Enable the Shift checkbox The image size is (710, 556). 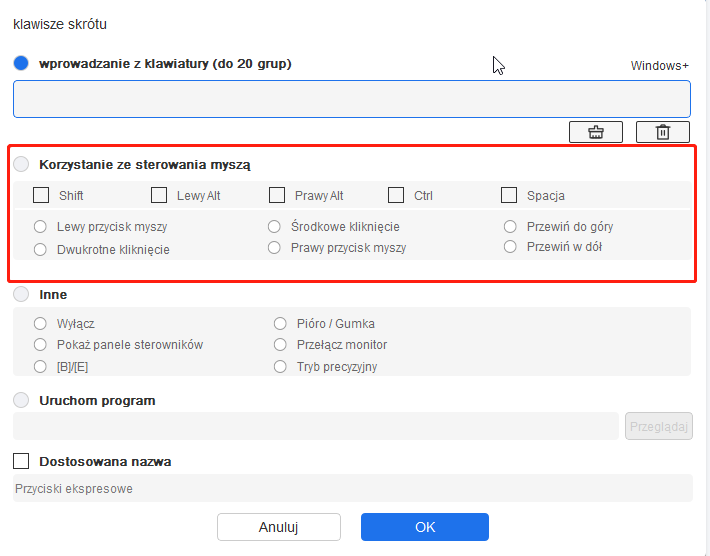click(x=41, y=195)
